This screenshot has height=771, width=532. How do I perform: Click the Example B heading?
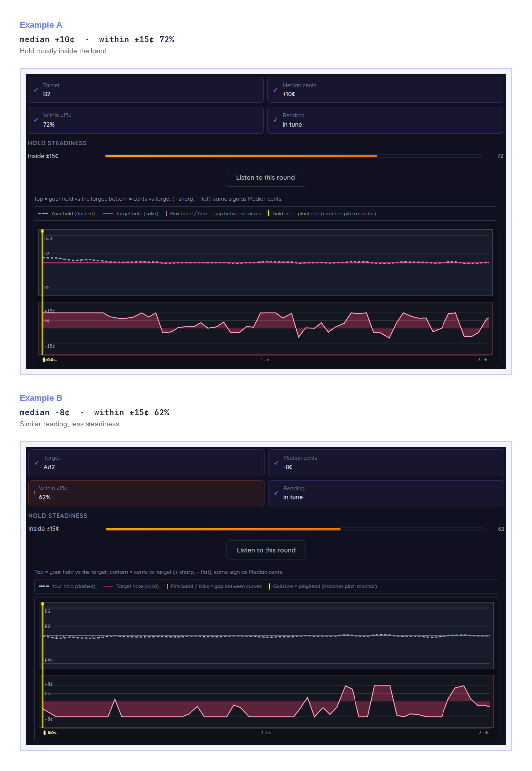coord(41,398)
